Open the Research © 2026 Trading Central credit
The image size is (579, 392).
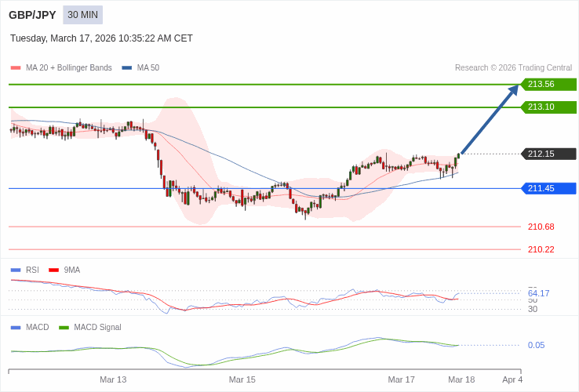tap(513, 68)
